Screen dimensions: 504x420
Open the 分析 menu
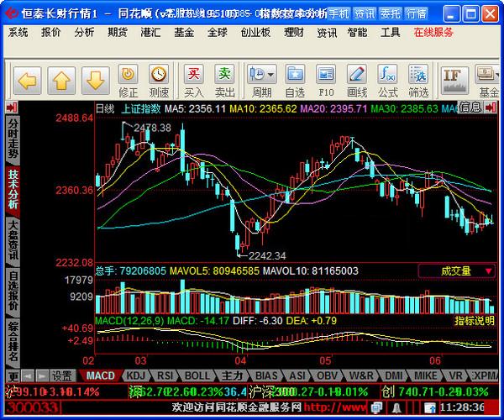click(84, 33)
